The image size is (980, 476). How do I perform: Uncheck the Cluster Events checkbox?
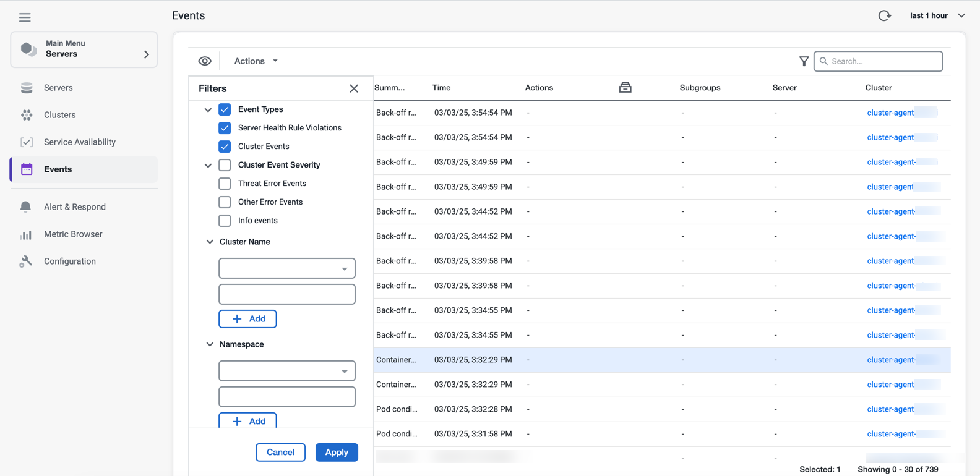[225, 147]
